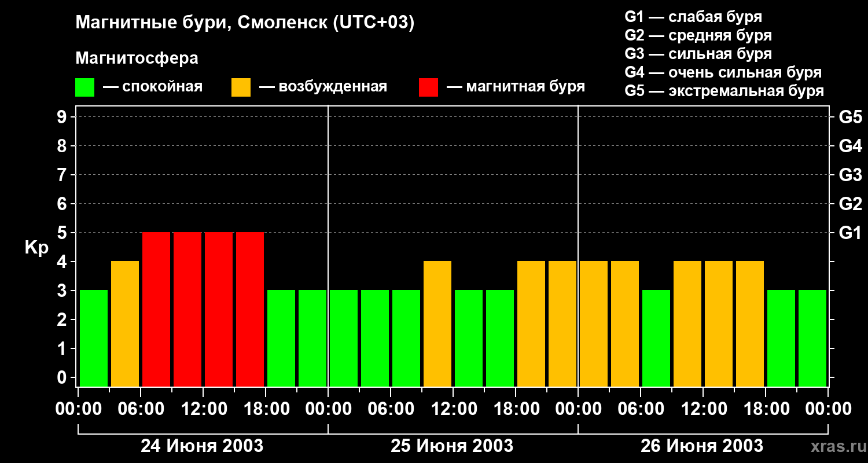Select the red bar for 24 June 09:00–12:00
Screen dimensions: 868x463
(187, 309)
